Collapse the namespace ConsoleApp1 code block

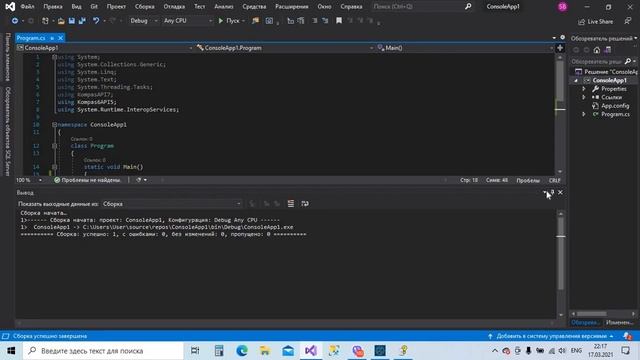[x=54, y=124]
